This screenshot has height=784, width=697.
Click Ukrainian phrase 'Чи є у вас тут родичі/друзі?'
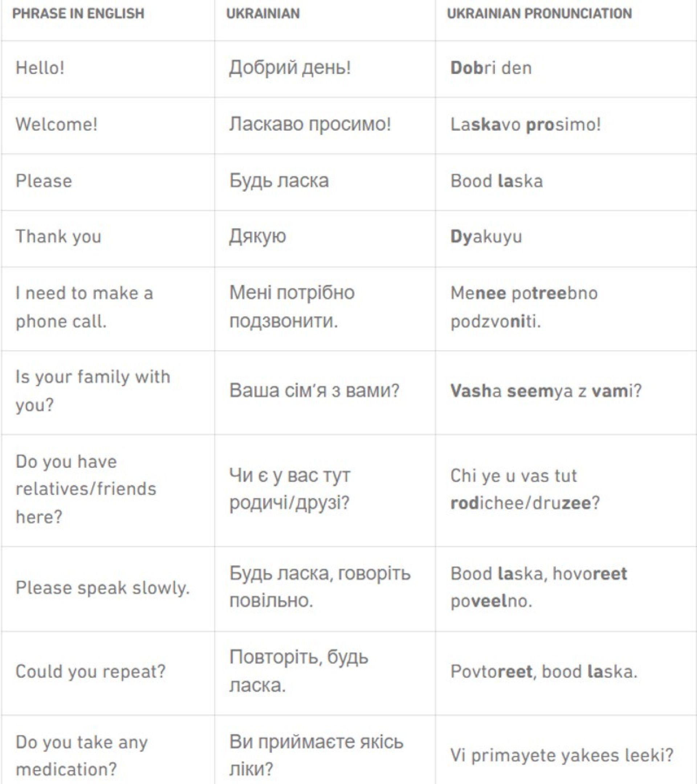[290, 489]
